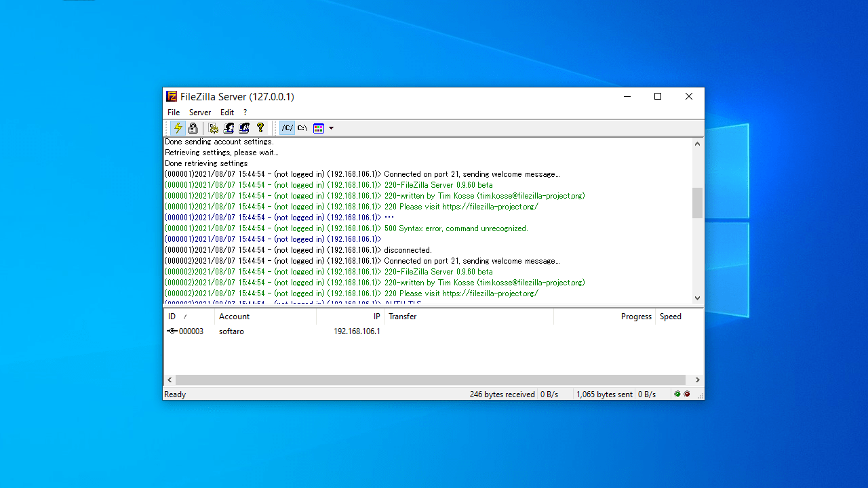868x488 pixels.
Task: Click the 1,065 bytes sent status text
Action: [605, 394]
